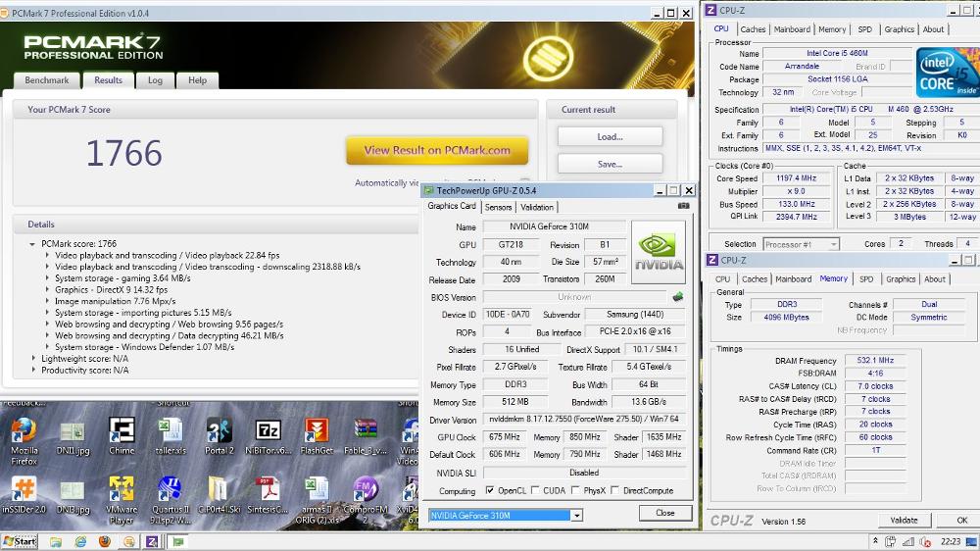Viewport: 980px width, 551px height.
Task: Open the taller.xls spreadsheet icon
Action: 170,436
